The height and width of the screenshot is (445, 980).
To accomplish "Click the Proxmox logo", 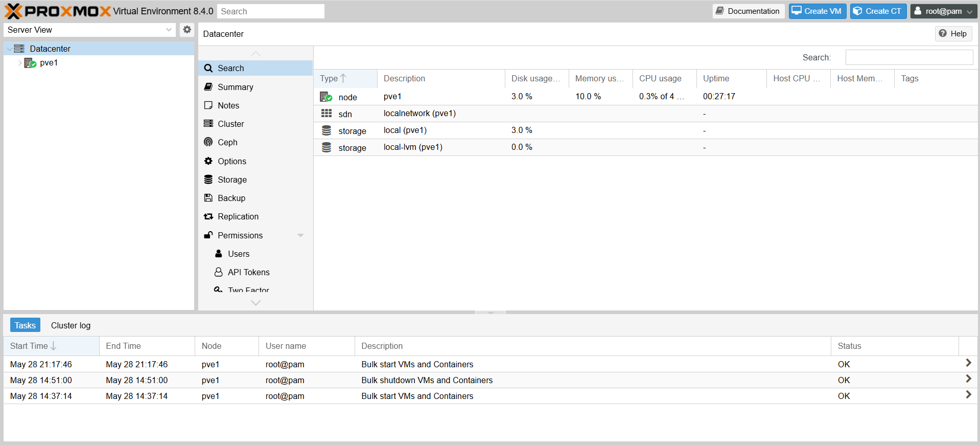I will pyautogui.click(x=58, y=11).
